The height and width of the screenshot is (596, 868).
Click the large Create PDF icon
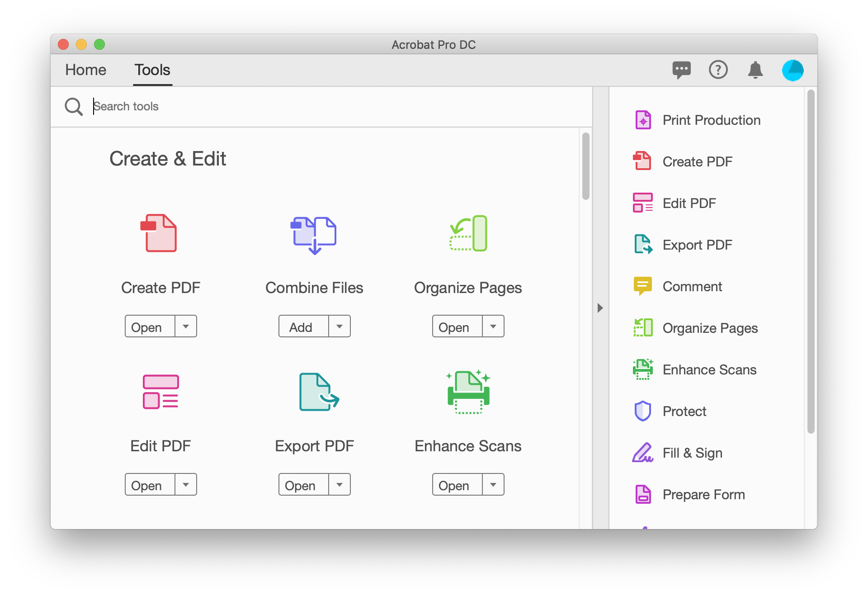pyautogui.click(x=159, y=233)
